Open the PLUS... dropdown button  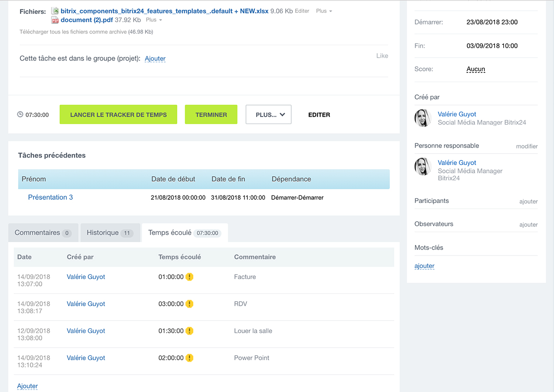268,115
